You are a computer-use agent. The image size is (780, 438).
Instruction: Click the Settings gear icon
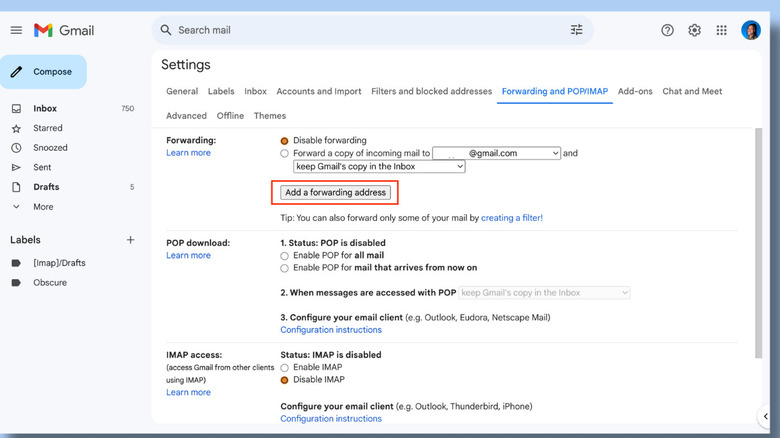[694, 30]
